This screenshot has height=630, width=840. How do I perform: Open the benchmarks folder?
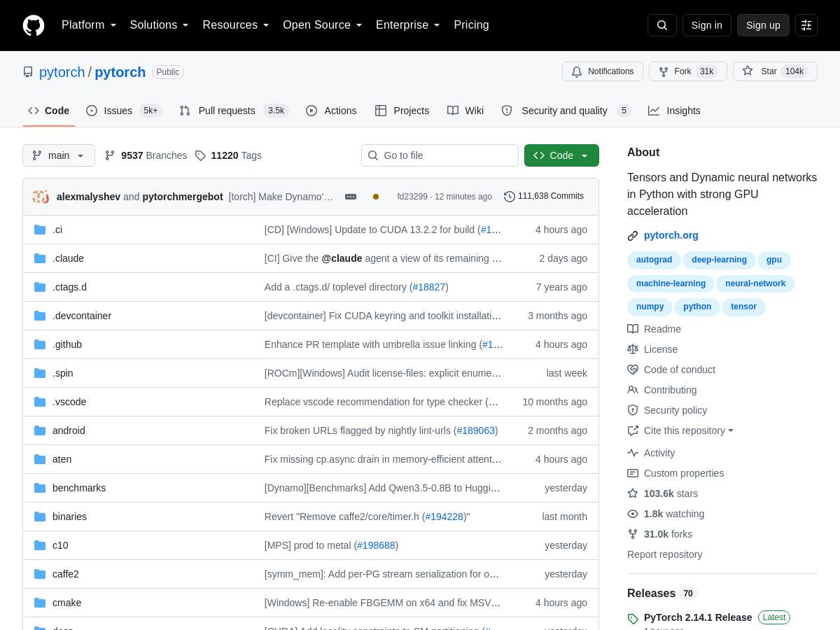tap(79, 488)
